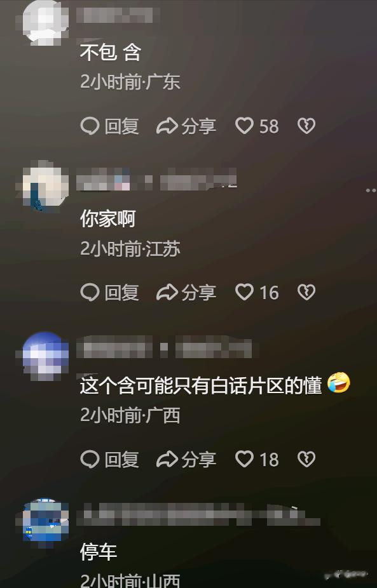Screen dimensions: 377x588
Task: Like the 白话片区 comment with 18 likes
Action: click(257, 459)
